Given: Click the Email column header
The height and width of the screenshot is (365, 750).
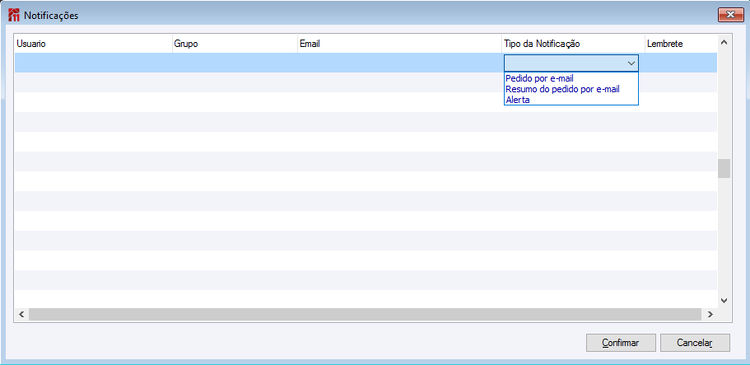Looking at the screenshot, I should click(399, 44).
